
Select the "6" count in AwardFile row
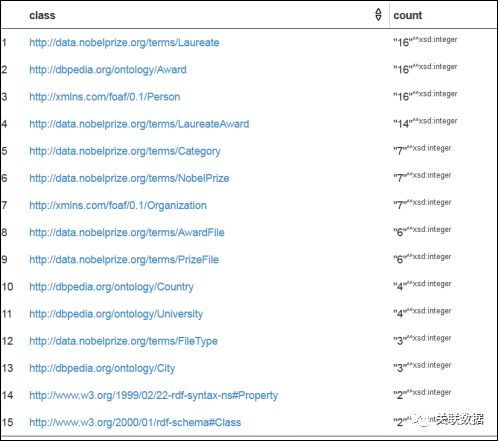(x=422, y=231)
